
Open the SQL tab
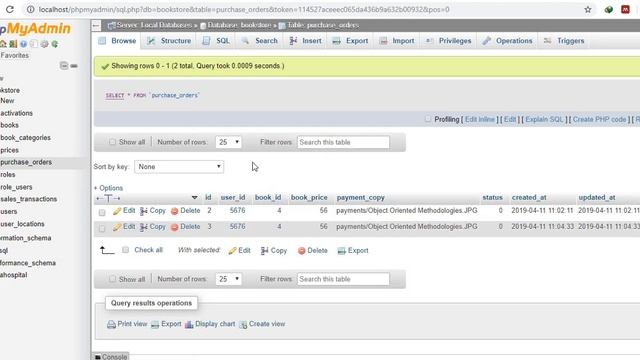216,41
